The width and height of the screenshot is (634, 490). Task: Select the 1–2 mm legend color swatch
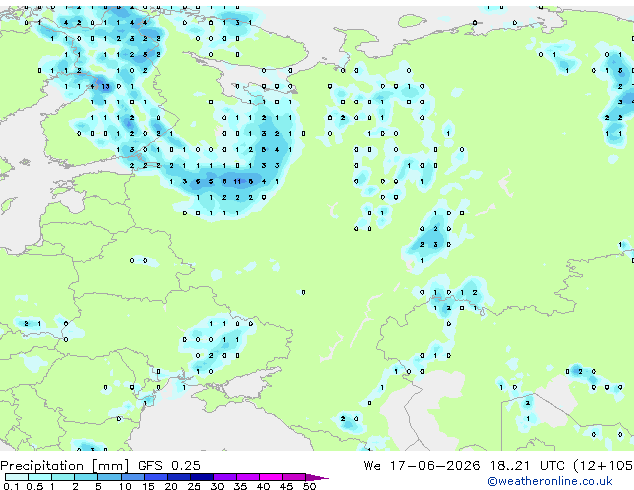pyautogui.click(x=63, y=477)
